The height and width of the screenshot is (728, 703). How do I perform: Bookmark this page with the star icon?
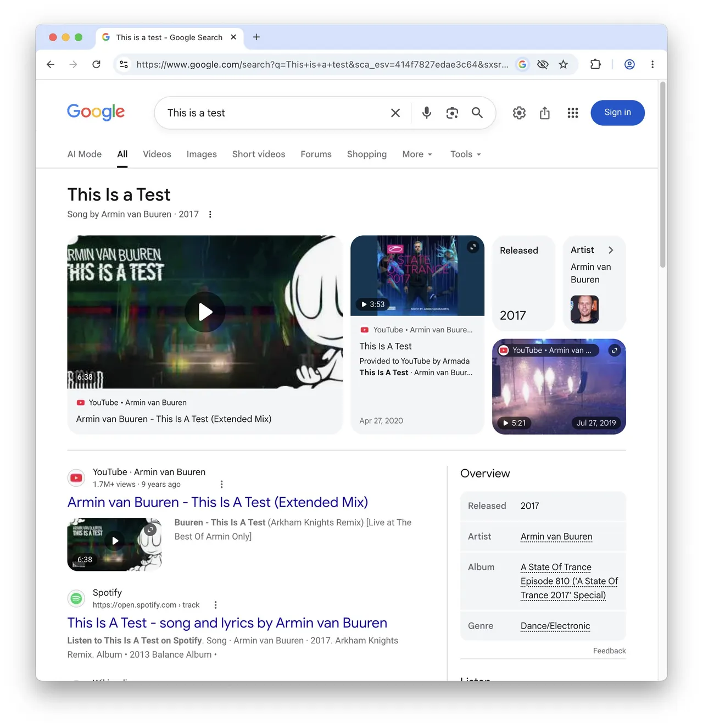563,64
